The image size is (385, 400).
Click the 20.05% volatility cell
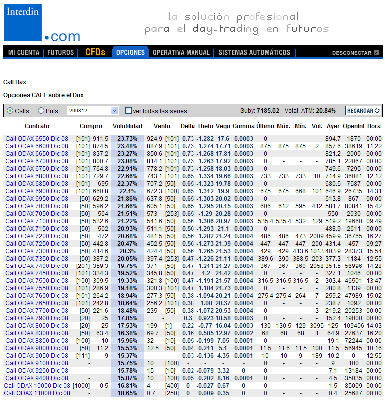tap(127, 259)
